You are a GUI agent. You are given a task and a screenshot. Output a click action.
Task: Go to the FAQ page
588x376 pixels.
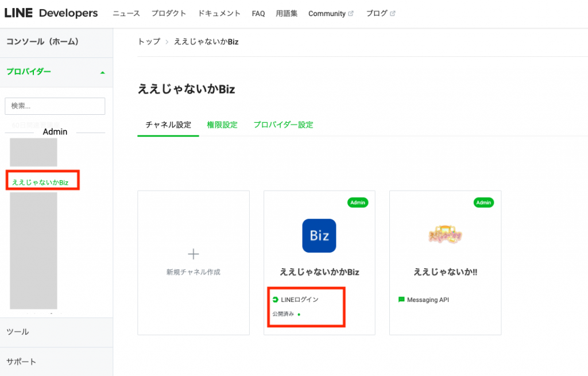258,14
